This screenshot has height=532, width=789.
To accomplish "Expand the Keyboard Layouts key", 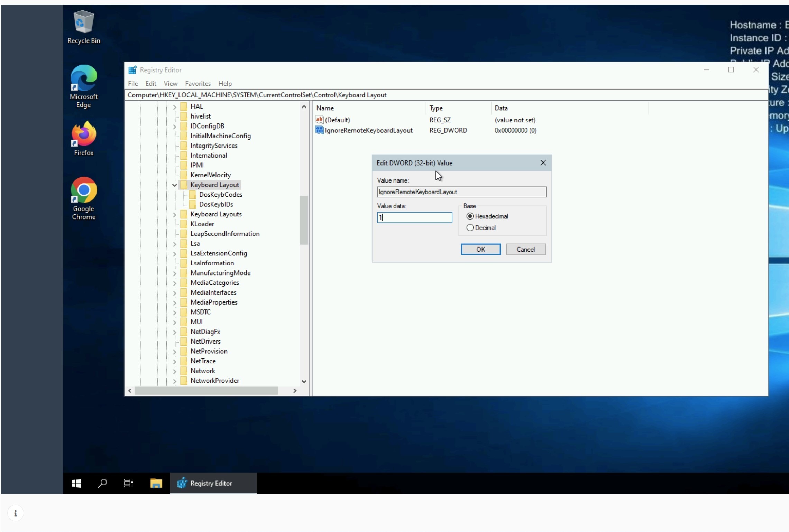I will [174, 215].
